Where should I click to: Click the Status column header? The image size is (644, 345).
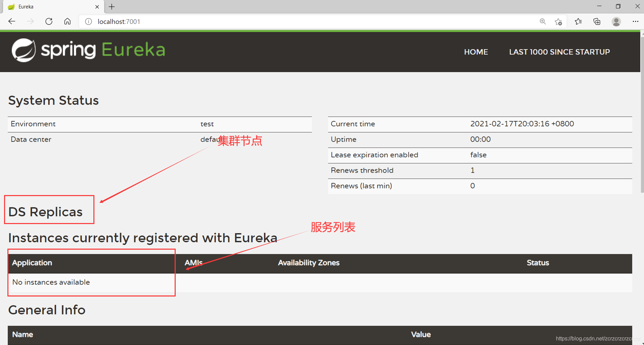pos(538,263)
